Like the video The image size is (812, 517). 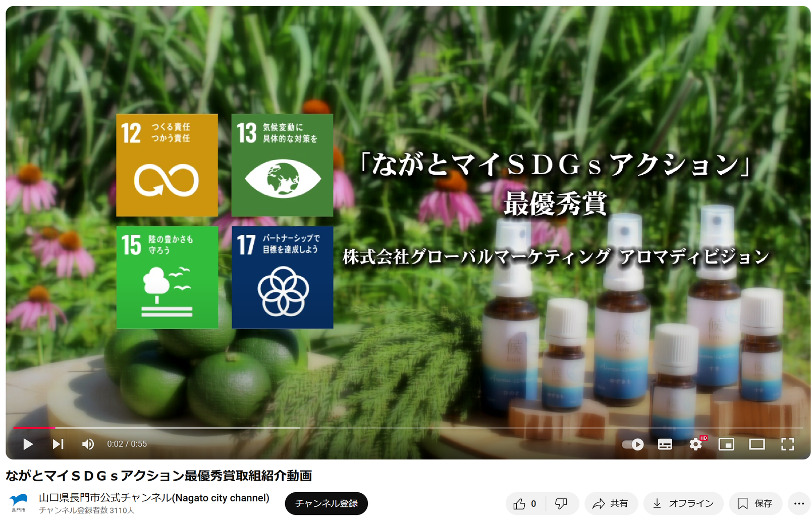(x=525, y=503)
